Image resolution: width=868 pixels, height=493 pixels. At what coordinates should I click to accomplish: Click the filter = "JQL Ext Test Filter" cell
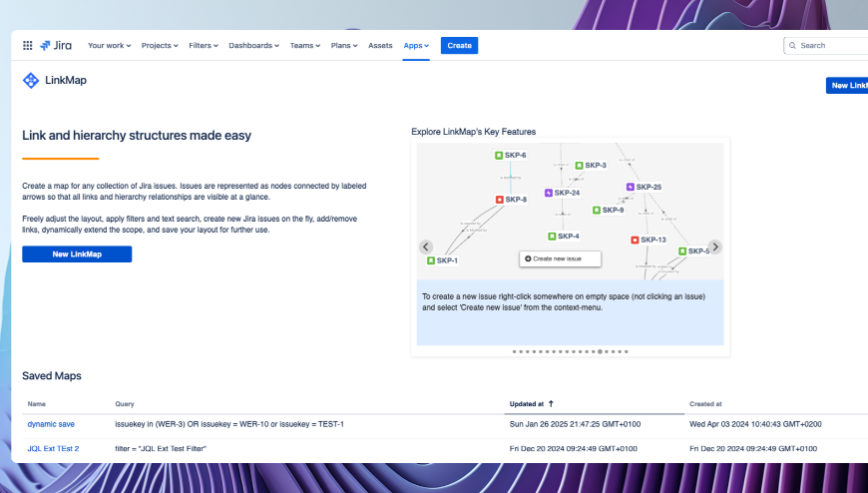pyautogui.click(x=161, y=449)
